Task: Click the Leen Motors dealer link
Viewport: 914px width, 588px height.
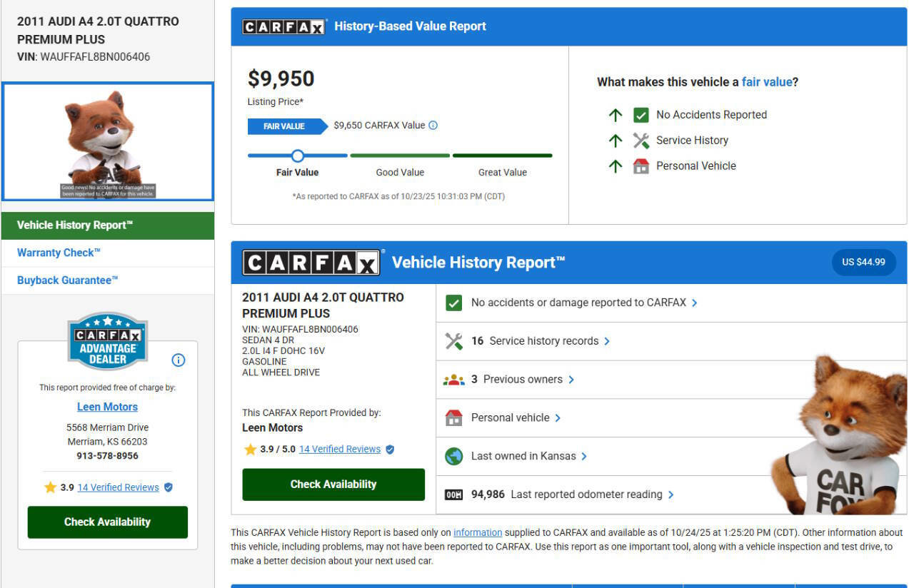Action: (107, 407)
